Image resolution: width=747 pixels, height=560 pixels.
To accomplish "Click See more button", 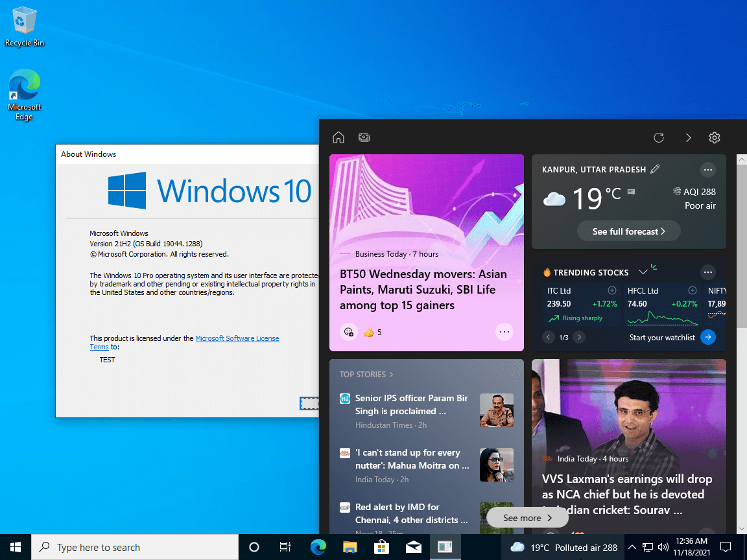I will coord(527,518).
